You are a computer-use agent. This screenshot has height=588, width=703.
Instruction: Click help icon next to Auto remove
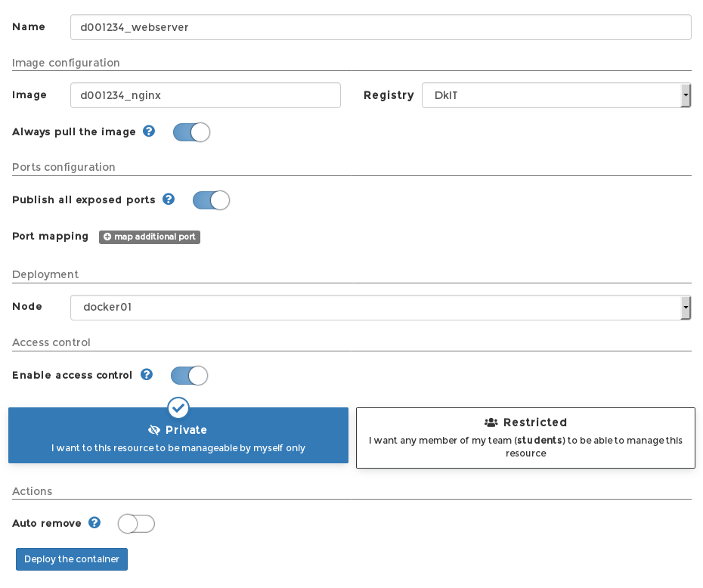(94, 522)
